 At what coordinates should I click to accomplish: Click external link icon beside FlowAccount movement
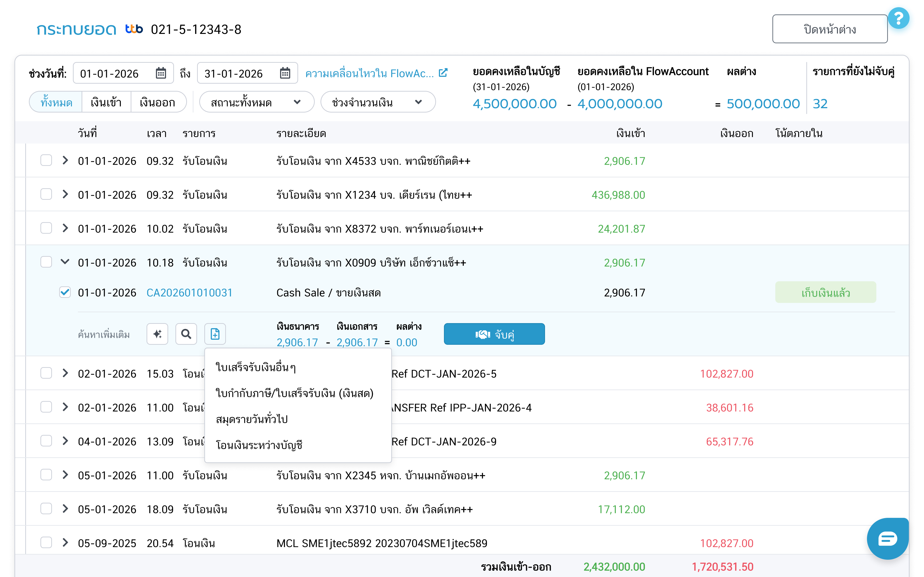[x=443, y=73]
